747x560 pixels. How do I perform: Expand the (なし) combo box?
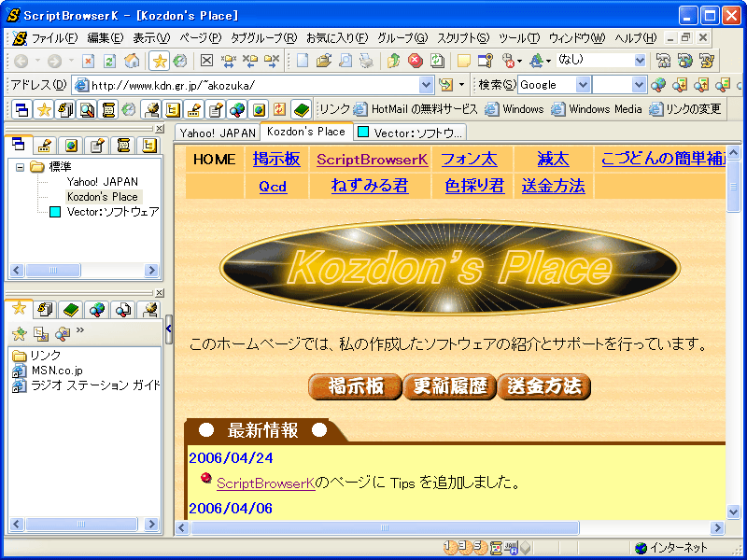coord(640,61)
